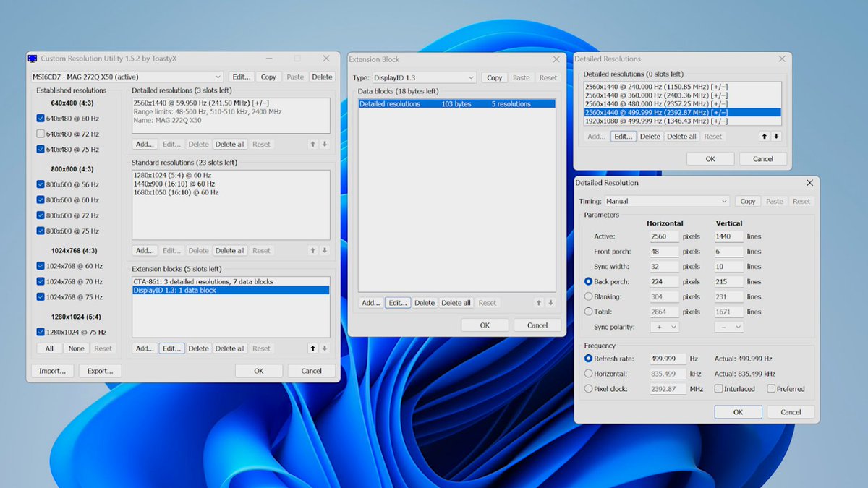Select DisplayID 1.3: 1 data block row
The image size is (868, 488).
[x=230, y=290]
